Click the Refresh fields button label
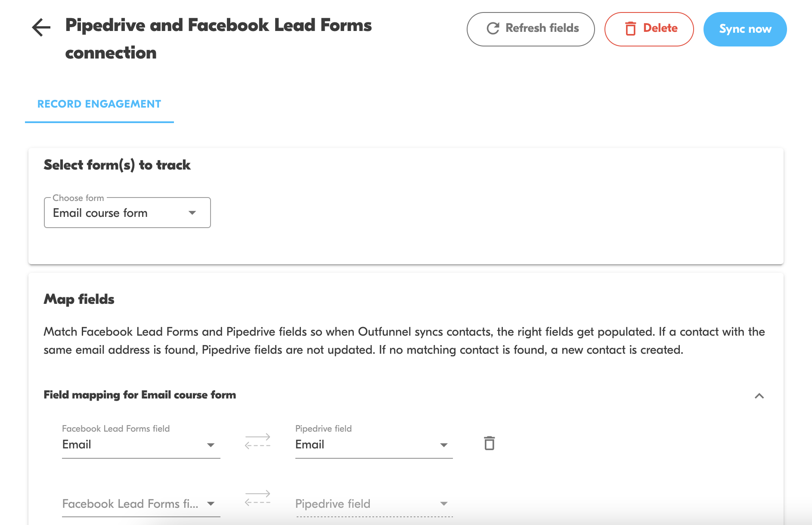Screen dimensions: 812x525 542,28
